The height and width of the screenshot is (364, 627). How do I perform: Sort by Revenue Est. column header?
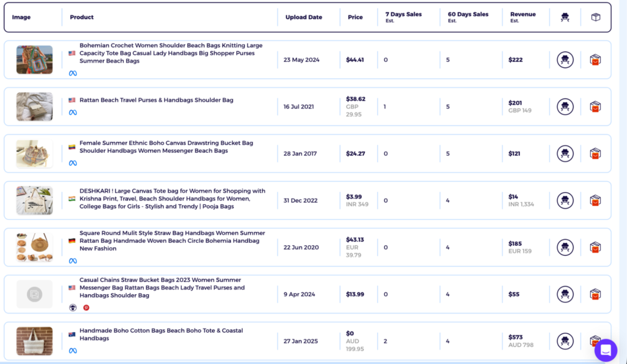pyautogui.click(x=523, y=17)
